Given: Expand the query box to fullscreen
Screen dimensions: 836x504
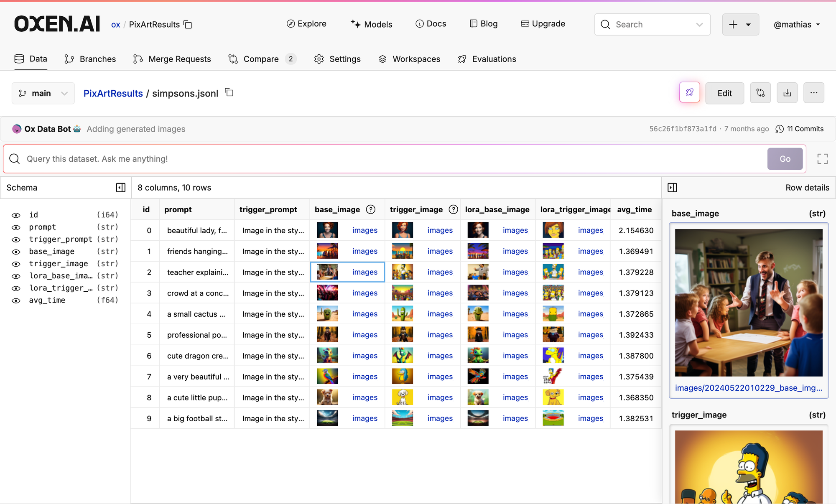Looking at the screenshot, I should tap(822, 159).
